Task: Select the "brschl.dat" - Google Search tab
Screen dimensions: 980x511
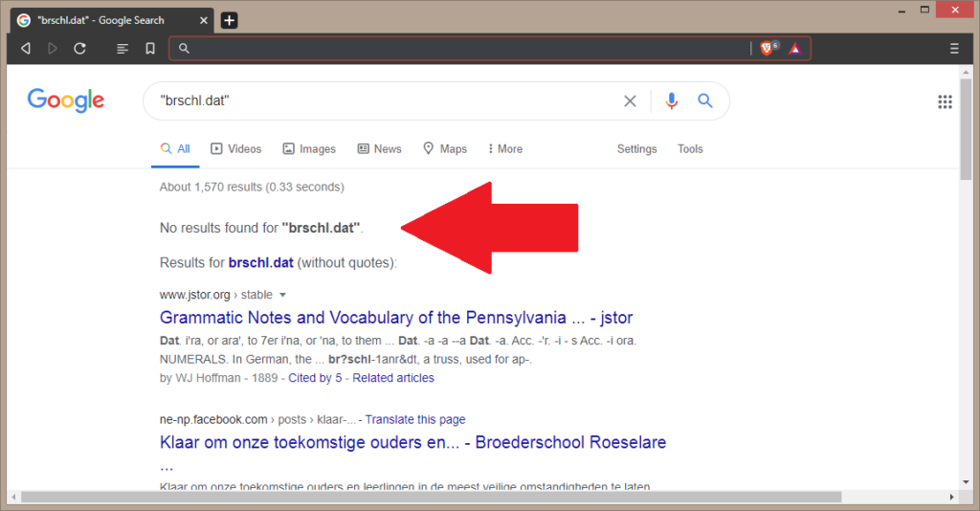Action: tap(111, 21)
